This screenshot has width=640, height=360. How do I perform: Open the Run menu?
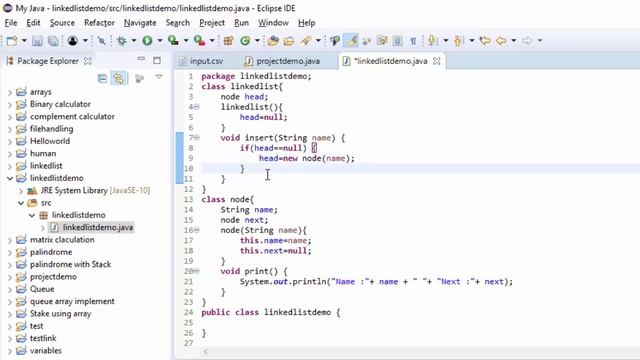(x=241, y=23)
